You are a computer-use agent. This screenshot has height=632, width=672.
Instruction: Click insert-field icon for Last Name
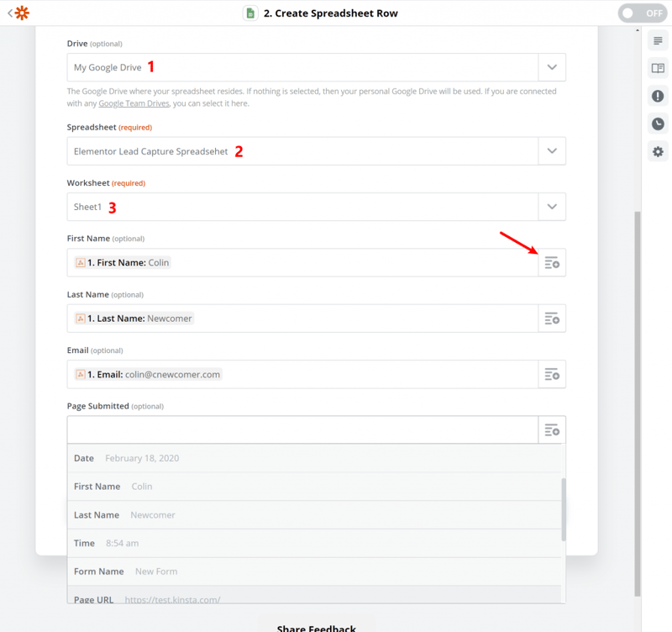pos(552,319)
